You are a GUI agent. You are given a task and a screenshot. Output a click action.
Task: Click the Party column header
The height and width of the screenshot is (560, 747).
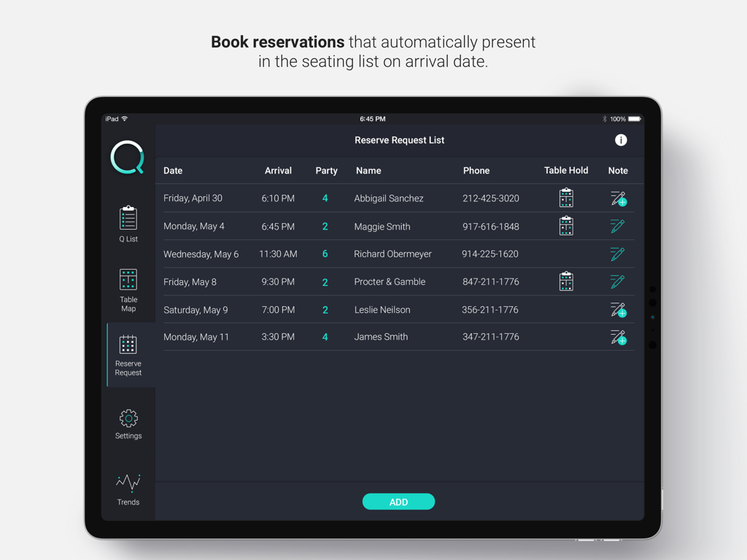coord(326,170)
